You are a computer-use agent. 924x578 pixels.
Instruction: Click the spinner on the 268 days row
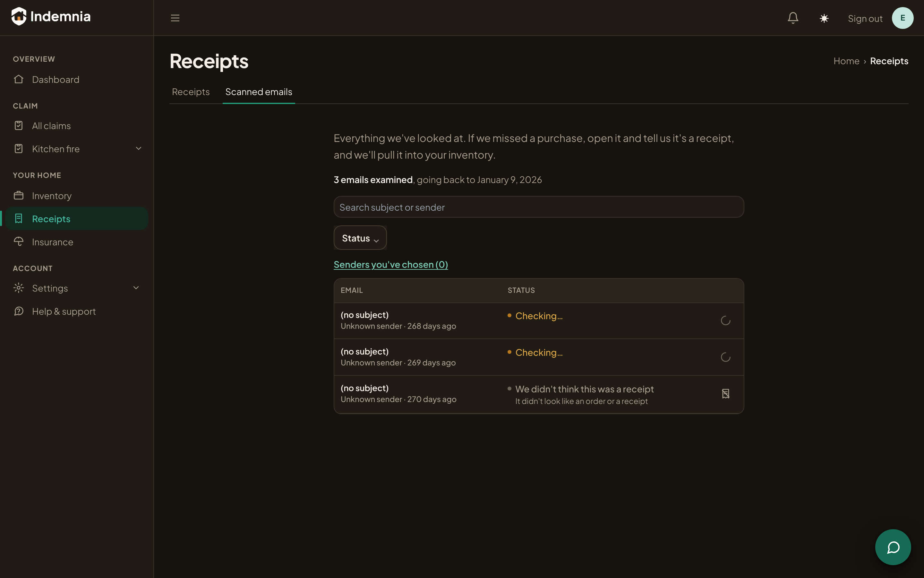coord(725,321)
